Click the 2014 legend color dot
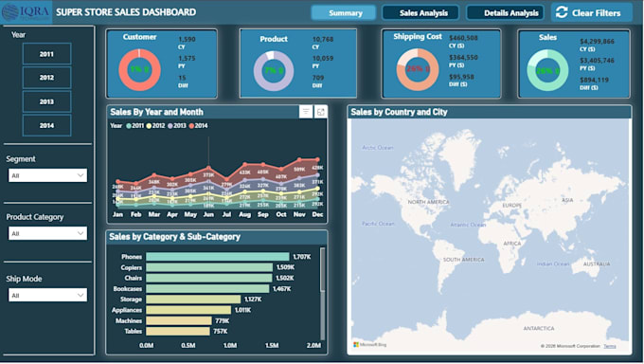The width and height of the screenshot is (644, 364). [191, 125]
